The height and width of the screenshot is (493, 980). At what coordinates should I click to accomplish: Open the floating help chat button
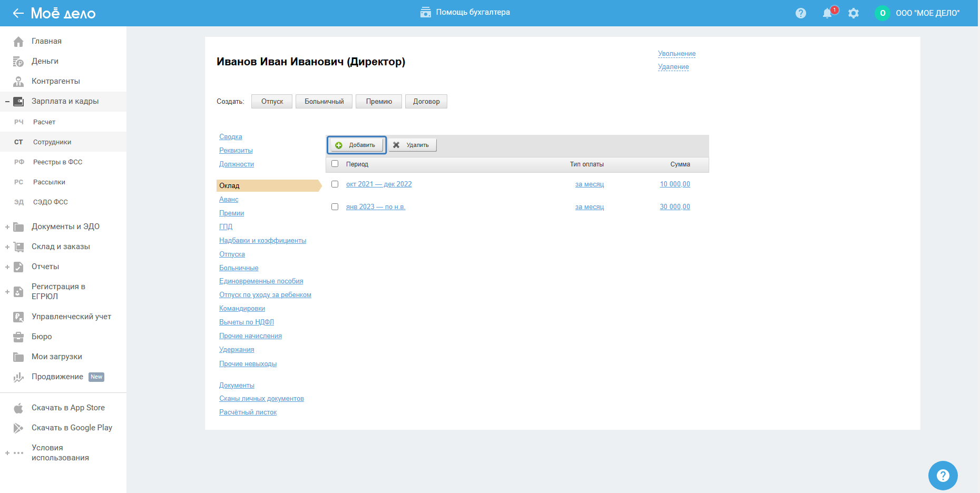943,476
